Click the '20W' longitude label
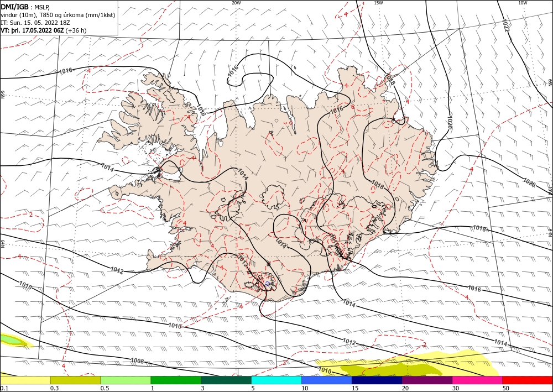The image size is (553, 392). coord(236,3)
